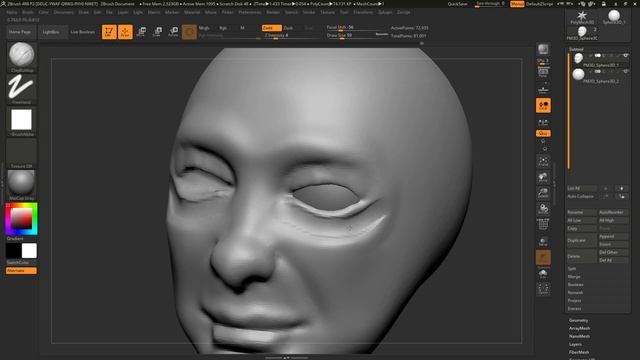
Task: Expand the Split section
Action: coord(572,269)
